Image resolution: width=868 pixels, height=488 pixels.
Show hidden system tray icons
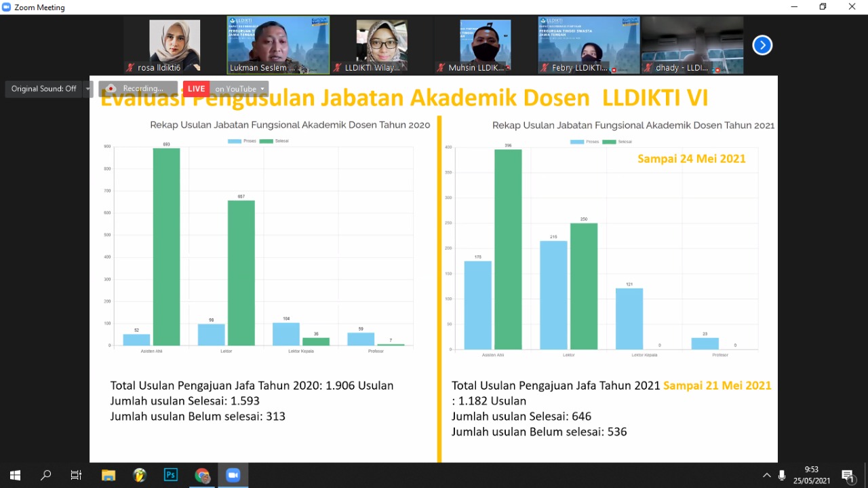click(x=766, y=475)
